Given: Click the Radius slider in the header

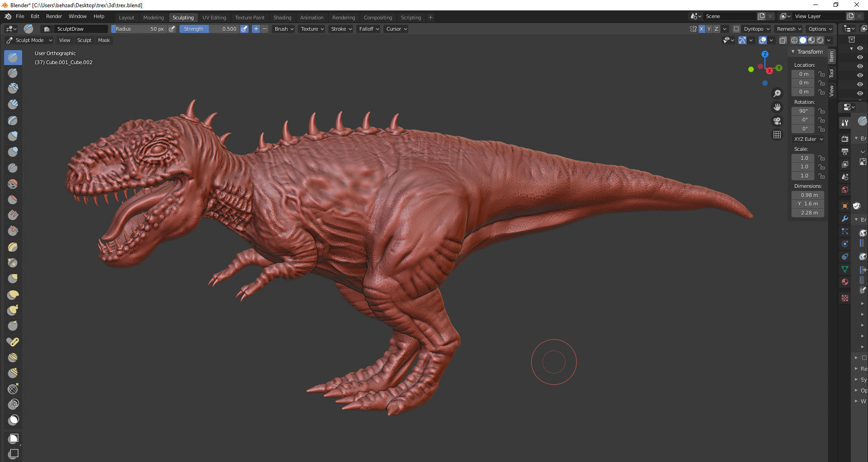Looking at the screenshot, I should 139,29.
